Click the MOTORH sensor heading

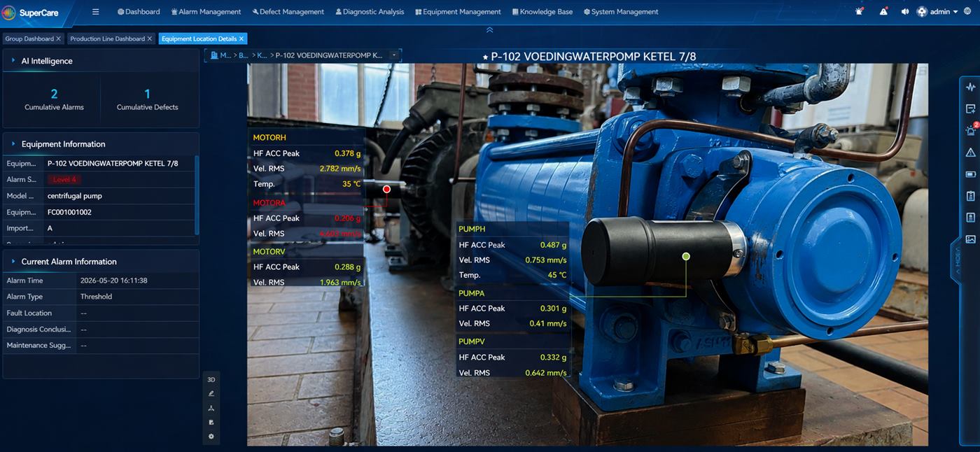coord(269,138)
